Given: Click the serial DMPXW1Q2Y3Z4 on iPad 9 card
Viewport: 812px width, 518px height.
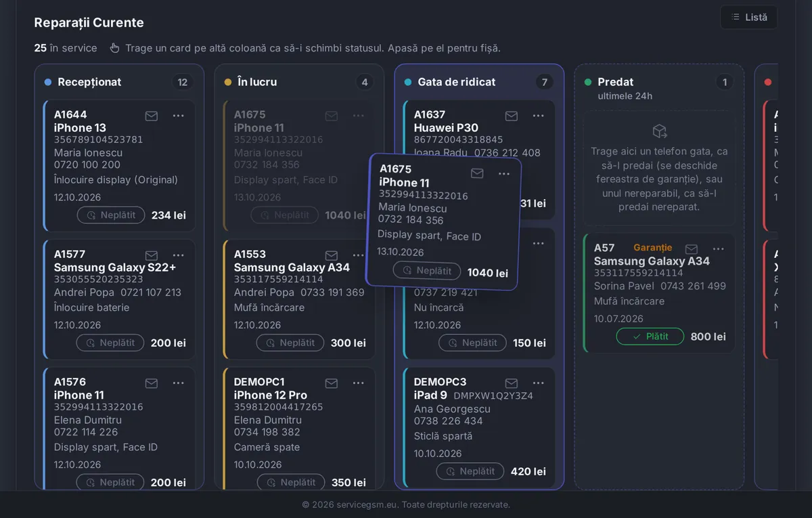Looking at the screenshot, I should coord(493,395).
